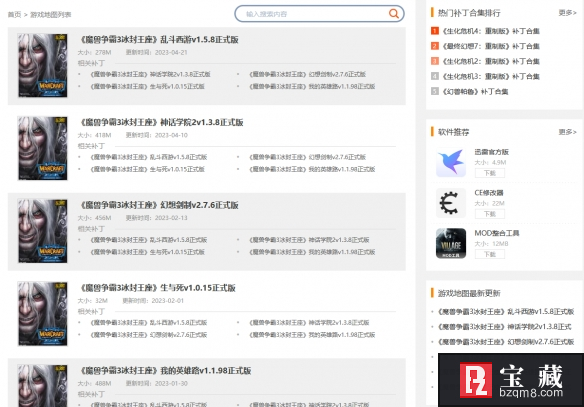The height and width of the screenshot is (407, 584).
Task: Open 神话学院2v1.3.8 related patch under 生与死
Action: tap(309, 322)
